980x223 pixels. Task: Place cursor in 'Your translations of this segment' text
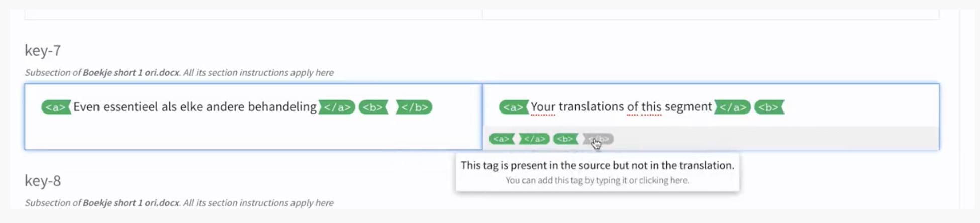tap(621, 107)
